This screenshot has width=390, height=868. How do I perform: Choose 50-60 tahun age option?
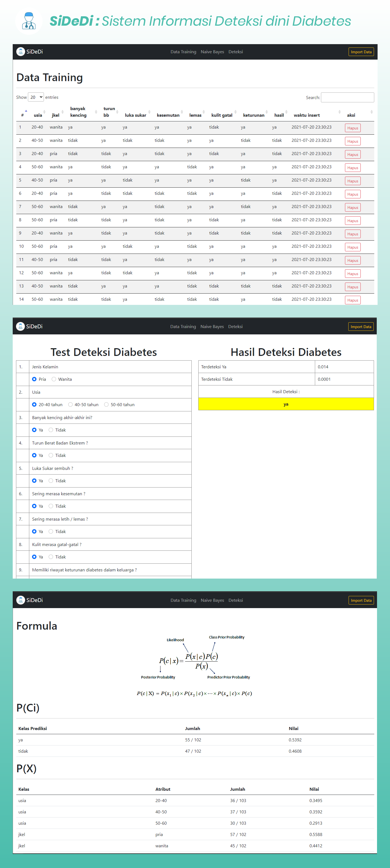(x=106, y=404)
